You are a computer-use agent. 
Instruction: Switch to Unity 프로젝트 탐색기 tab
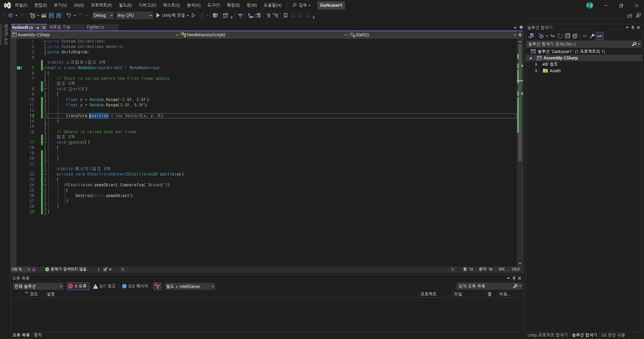547,335
